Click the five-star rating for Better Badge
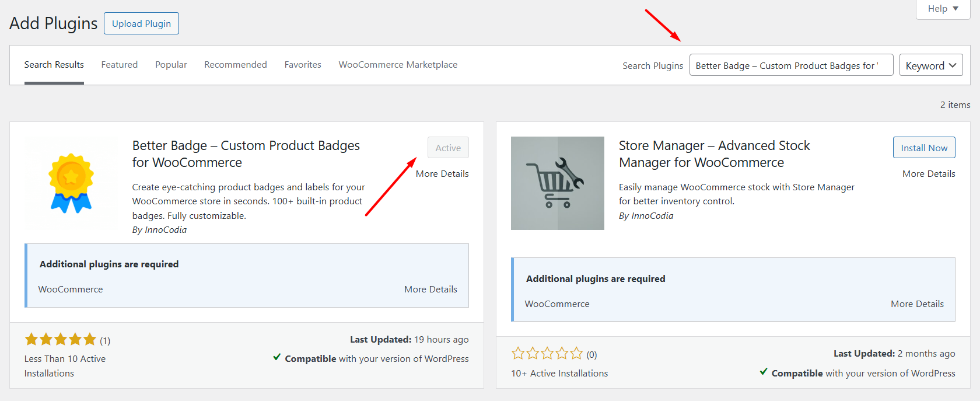 [x=60, y=340]
